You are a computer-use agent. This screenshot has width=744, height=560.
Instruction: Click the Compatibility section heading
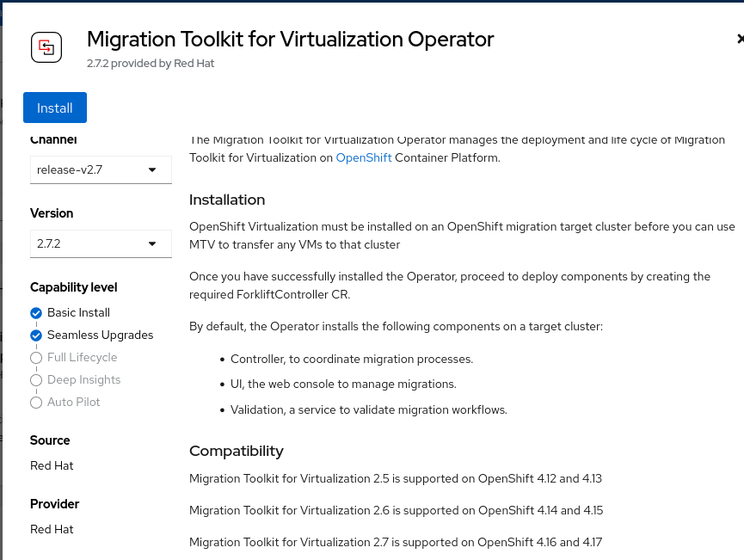tap(236, 451)
